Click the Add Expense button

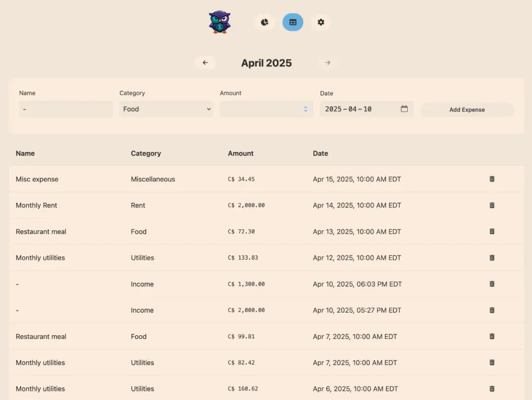click(467, 110)
